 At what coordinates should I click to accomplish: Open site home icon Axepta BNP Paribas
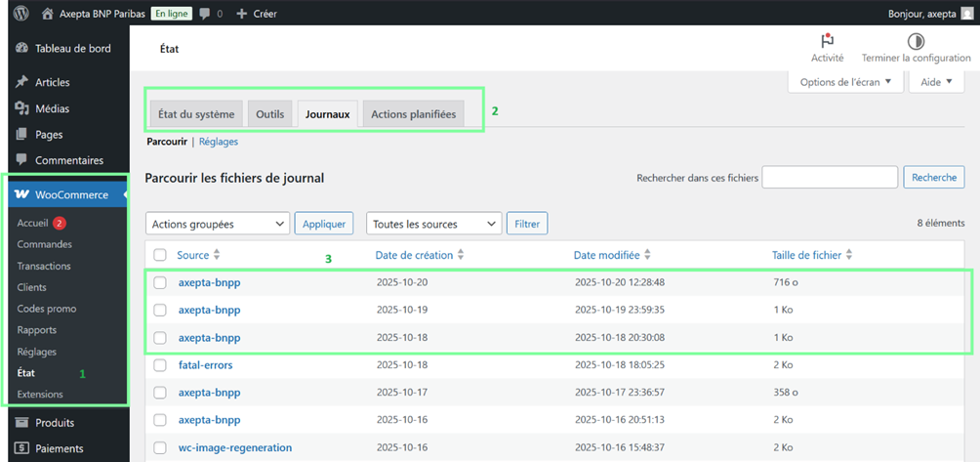(49, 14)
